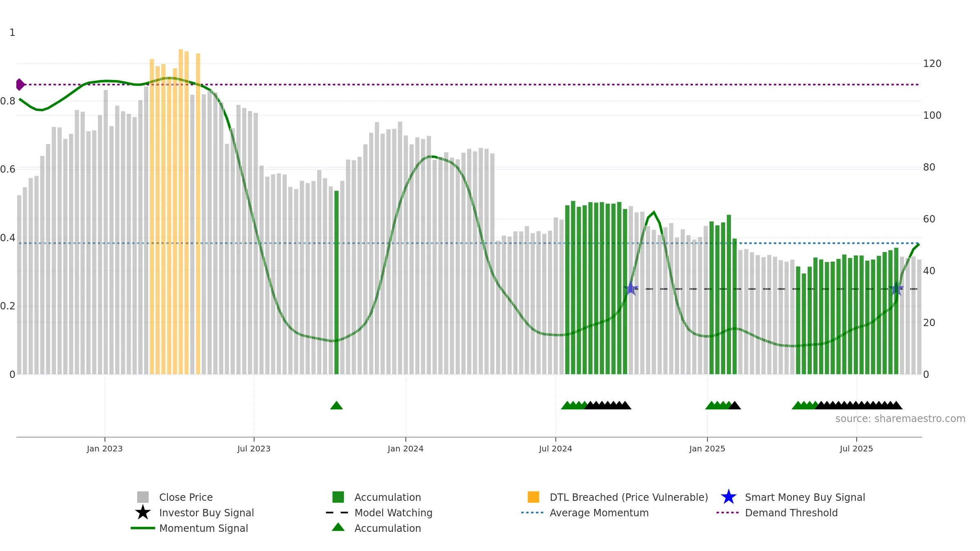The height and width of the screenshot is (551, 980).
Task: Click the blue star marker near August 2025
Action: click(x=896, y=289)
